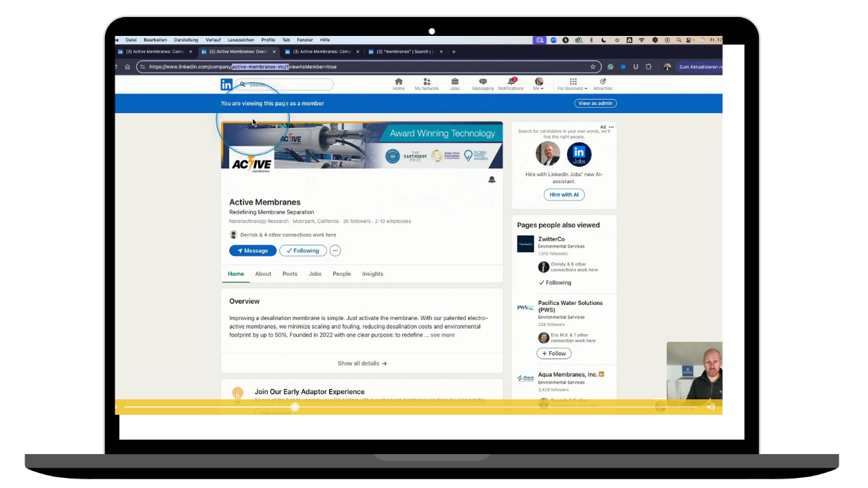
Task: Click the "Join Our Early Adaptor Experience" heading
Action: pos(309,392)
